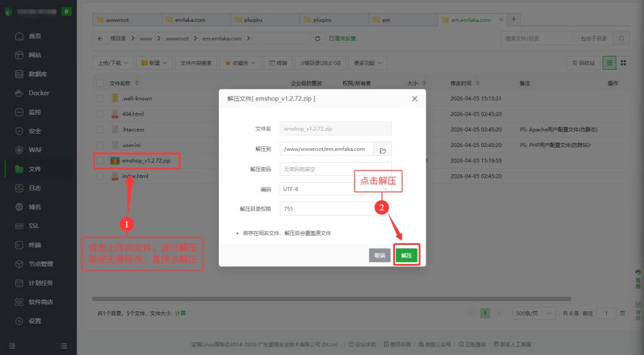Click the 文件内容搜索 button
644x355 pixels.
(x=196, y=63)
